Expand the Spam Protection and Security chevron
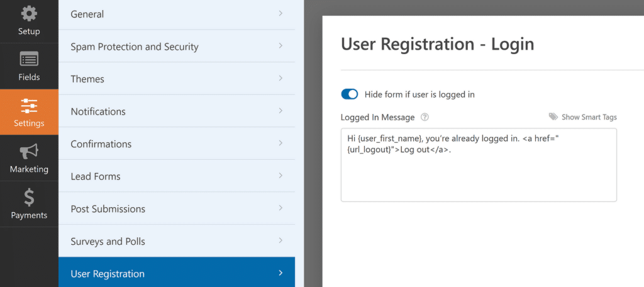The image size is (644, 287). coord(280,46)
